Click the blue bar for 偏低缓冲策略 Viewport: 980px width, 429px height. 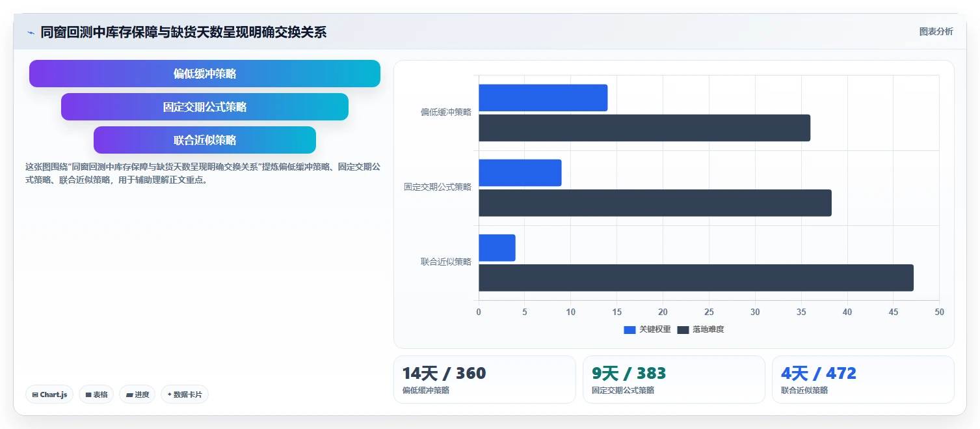pos(543,98)
